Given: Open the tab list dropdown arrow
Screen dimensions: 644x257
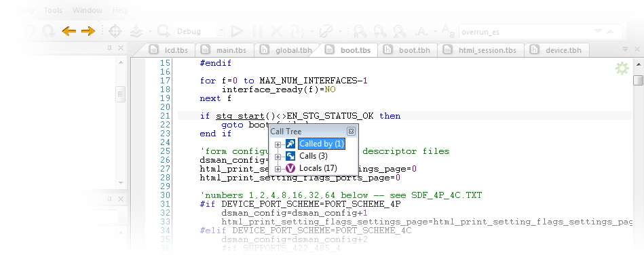Looking at the screenshot, I should [x=626, y=49].
